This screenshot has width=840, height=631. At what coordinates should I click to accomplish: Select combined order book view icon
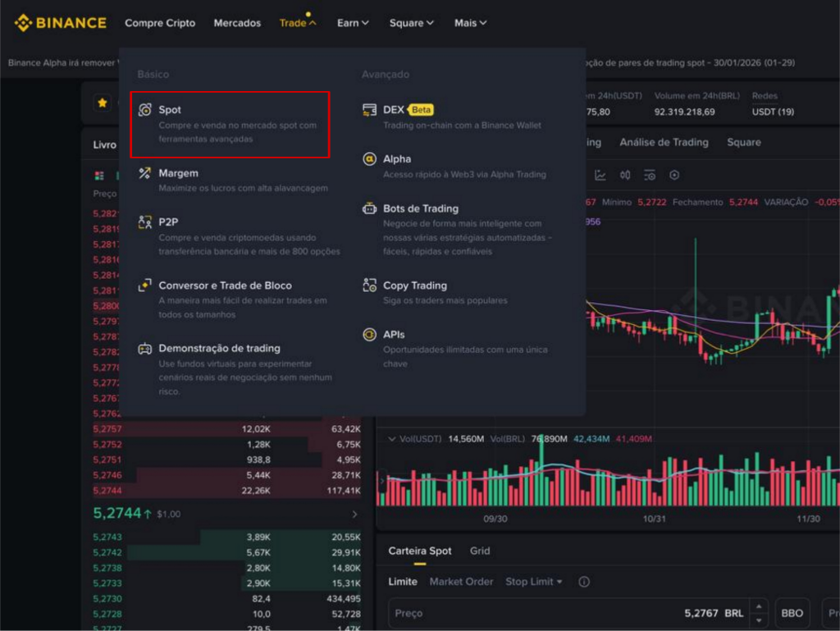tap(99, 176)
